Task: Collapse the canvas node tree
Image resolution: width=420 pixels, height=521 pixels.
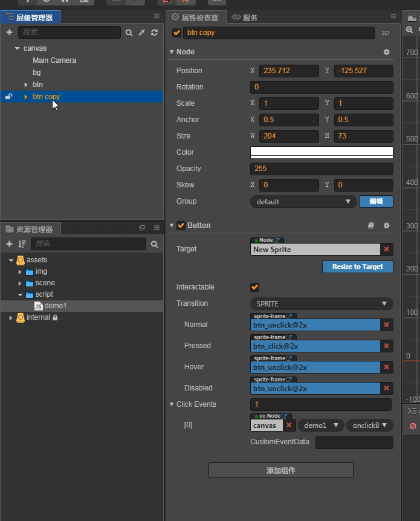Action: click(18, 48)
